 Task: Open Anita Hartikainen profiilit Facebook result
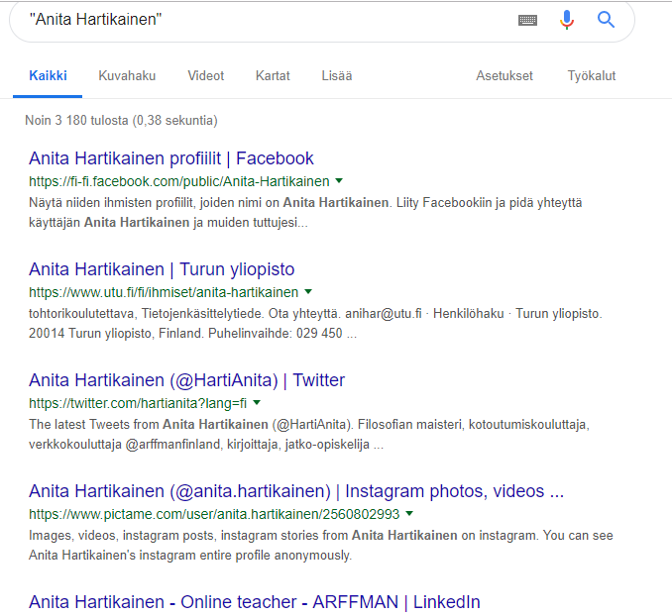(171, 158)
